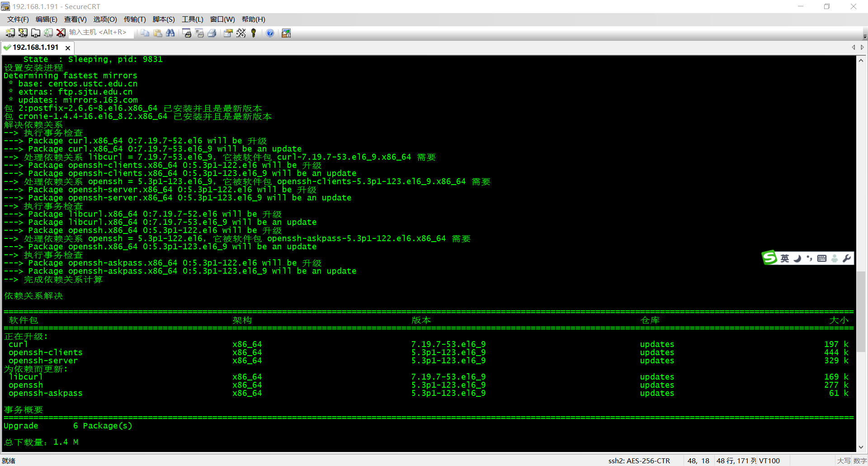Click the openssh-askpass package name

point(46,393)
